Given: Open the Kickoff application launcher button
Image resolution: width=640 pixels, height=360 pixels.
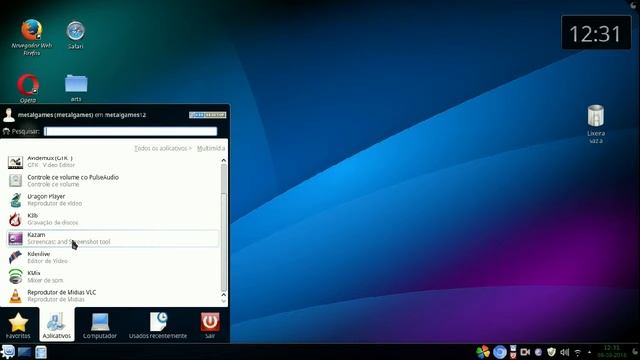Looking at the screenshot, I should pos(8,352).
